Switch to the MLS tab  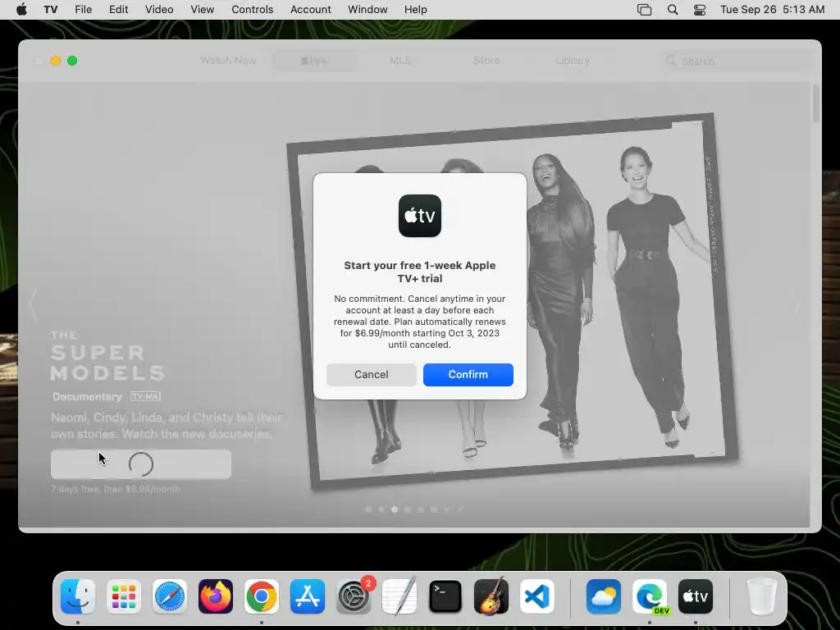[400, 61]
